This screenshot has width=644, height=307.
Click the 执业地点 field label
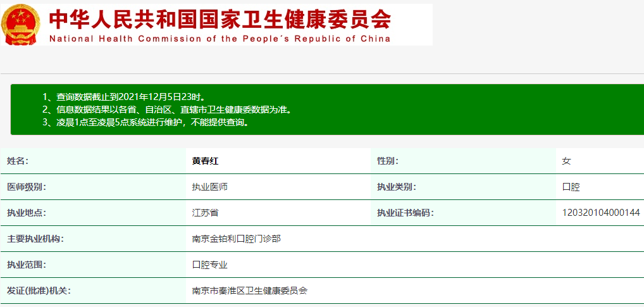click(27, 213)
